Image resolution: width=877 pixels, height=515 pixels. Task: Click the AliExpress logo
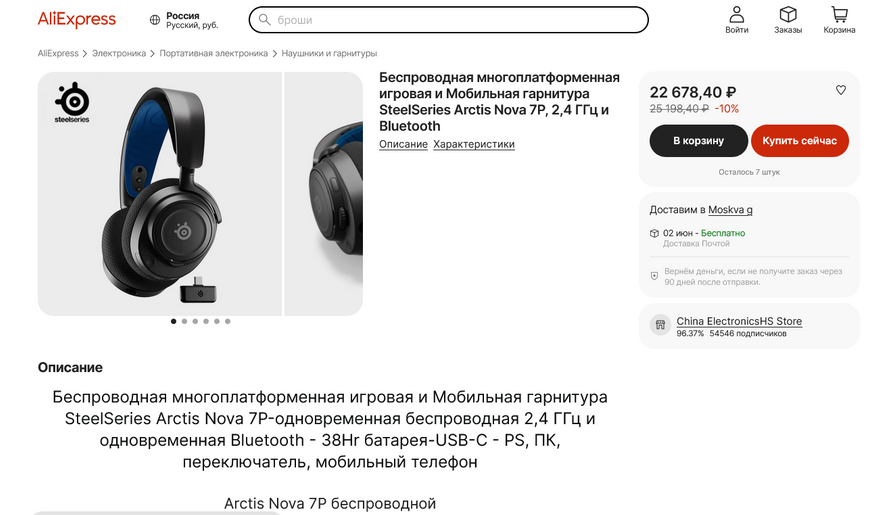[77, 19]
